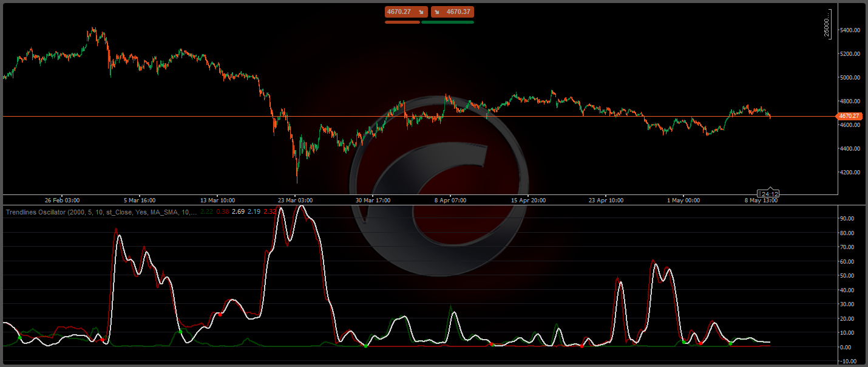Image resolution: width=868 pixels, height=367 pixels.
Task: Click the Trendlines Oscillator indicator title
Action: click(100, 211)
